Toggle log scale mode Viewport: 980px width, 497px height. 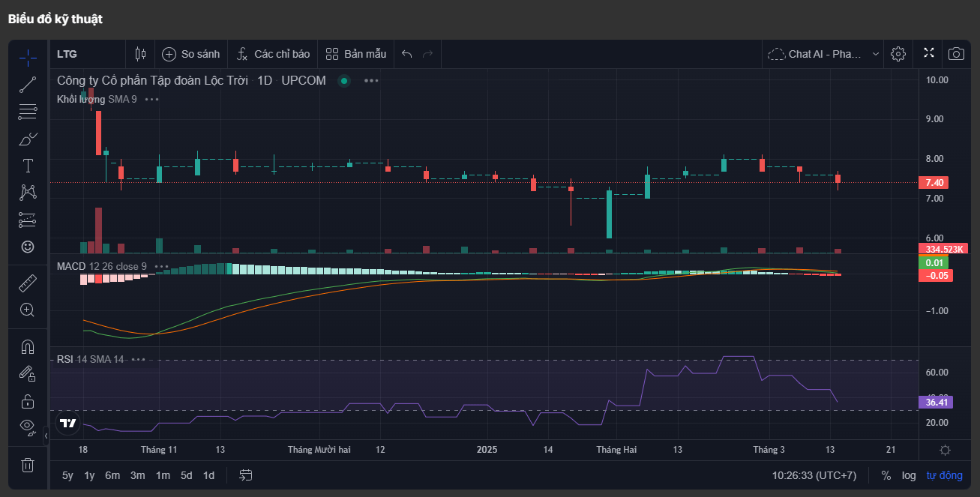pyautogui.click(x=909, y=475)
